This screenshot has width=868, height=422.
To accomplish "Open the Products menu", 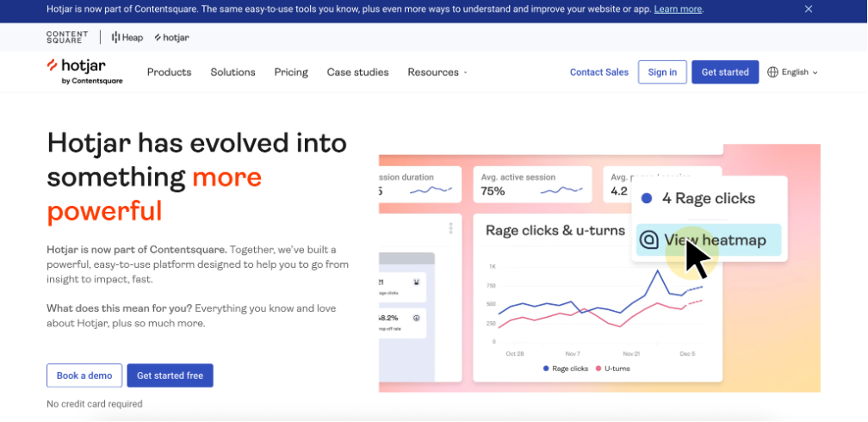I will pos(169,72).
